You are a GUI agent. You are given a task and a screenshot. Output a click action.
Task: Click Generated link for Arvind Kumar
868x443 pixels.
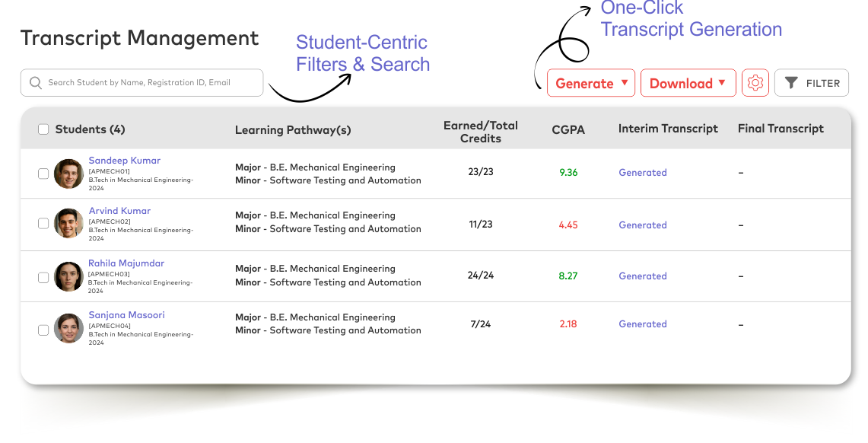tap(643, 225)
